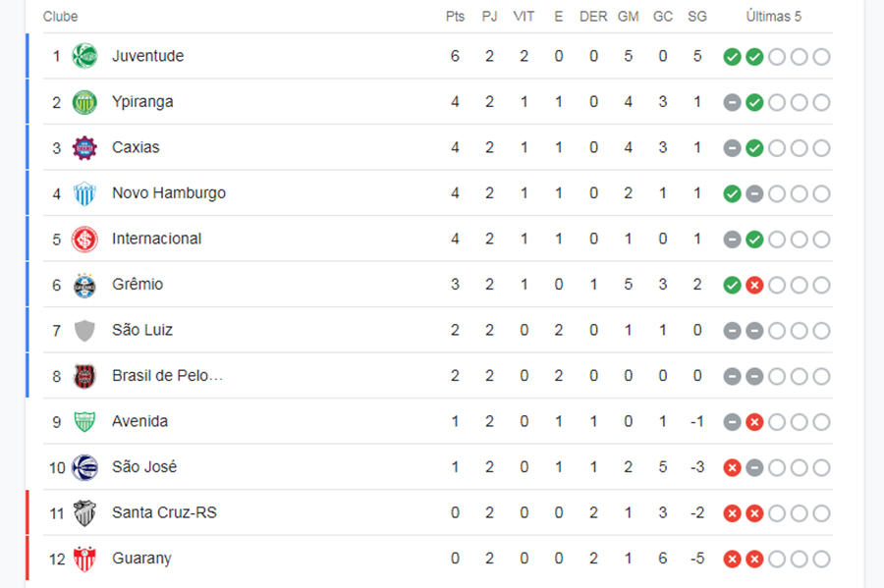This screenshot has height=588, width=884.
Task: Click Juventude's first green win indicator
Action: [x=732, y=57]
